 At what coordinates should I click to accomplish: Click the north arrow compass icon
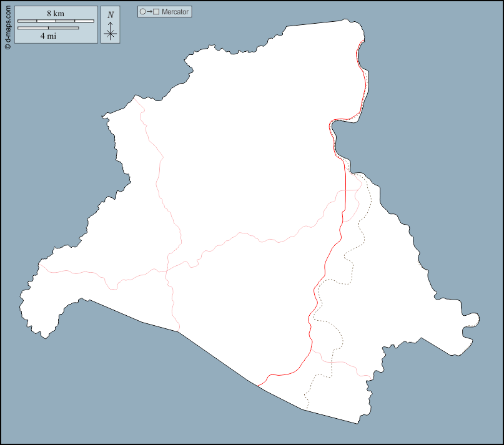coord(111,25)
